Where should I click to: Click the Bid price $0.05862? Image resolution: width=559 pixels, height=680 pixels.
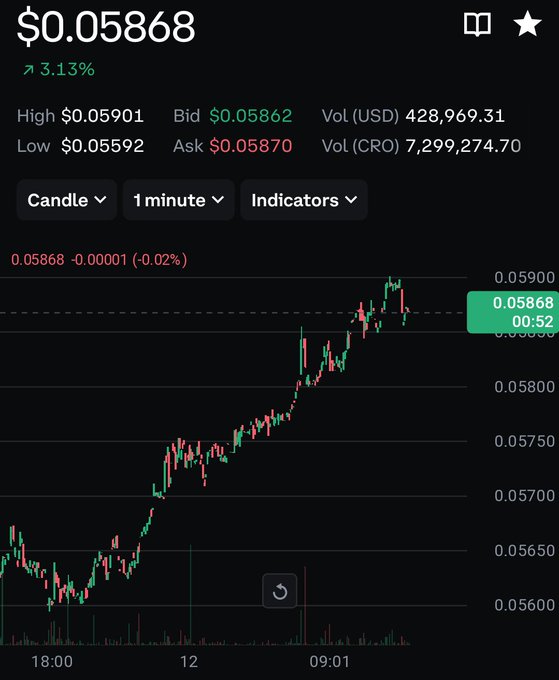(x=251, y=116)
